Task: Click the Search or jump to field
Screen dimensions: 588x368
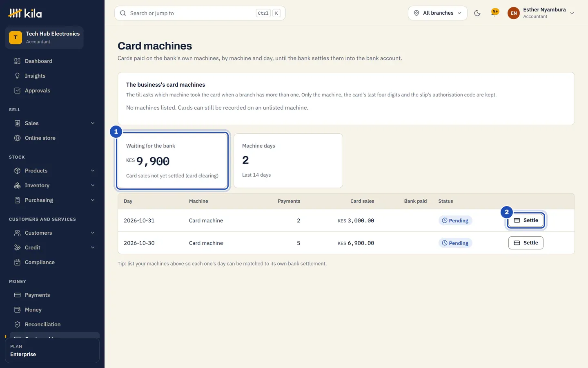Action: click(200, 13)
